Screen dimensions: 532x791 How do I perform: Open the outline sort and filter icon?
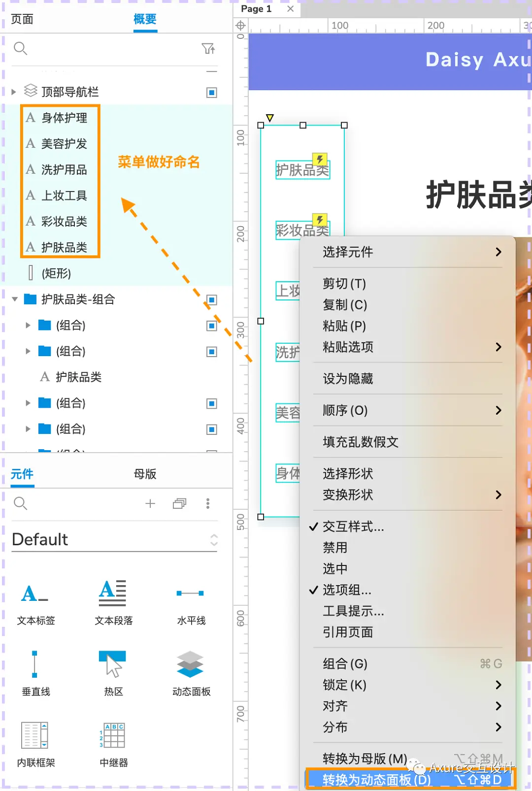click(x=208, y=48)
